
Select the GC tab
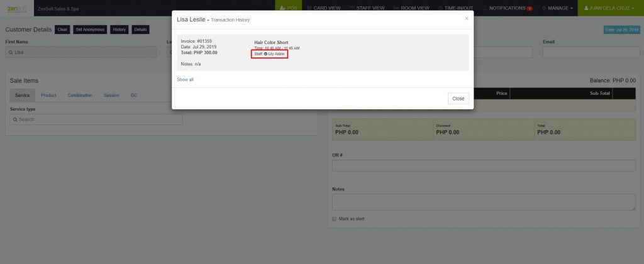pos(134,96)
